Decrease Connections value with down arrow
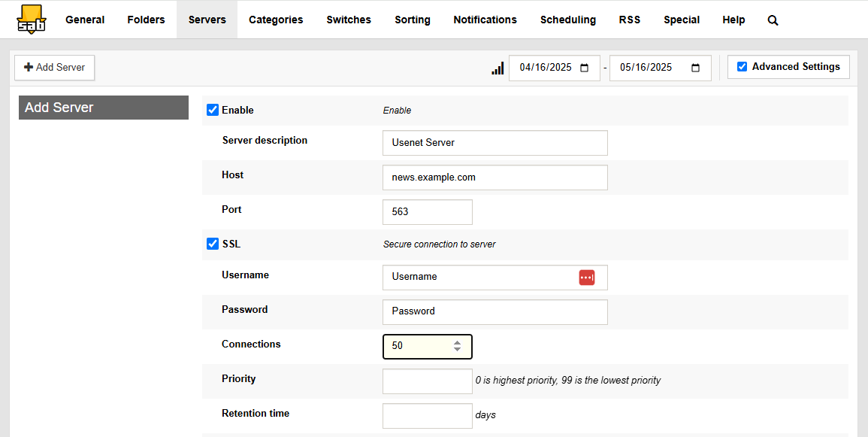This screenshot has height=437, width=868. [457, 350]
